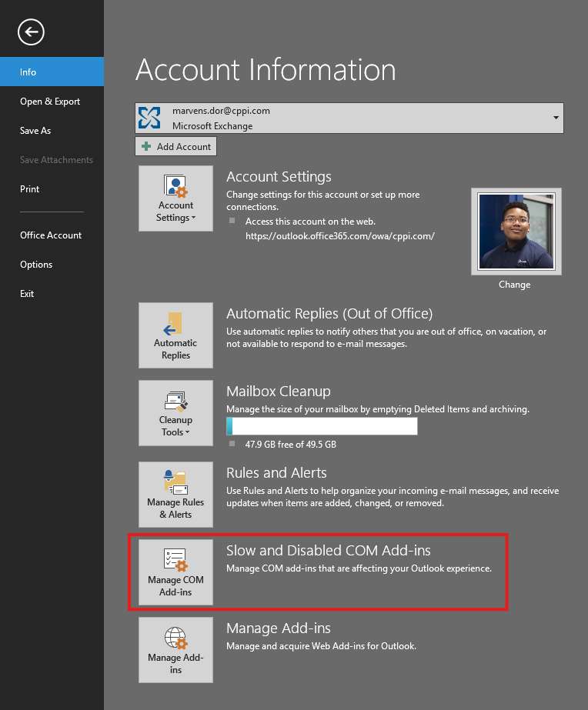This screenshot has height=710, width=588.
Task: Open the Account Settings button
Action: [x=175, y=198]
